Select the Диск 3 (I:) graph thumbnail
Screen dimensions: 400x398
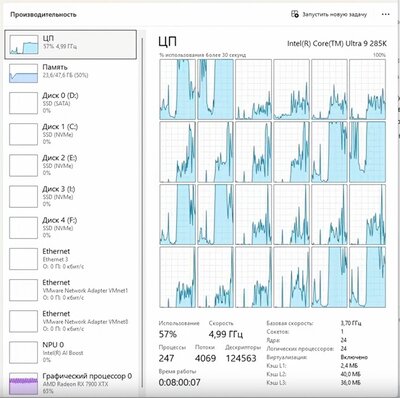point(23,196)
